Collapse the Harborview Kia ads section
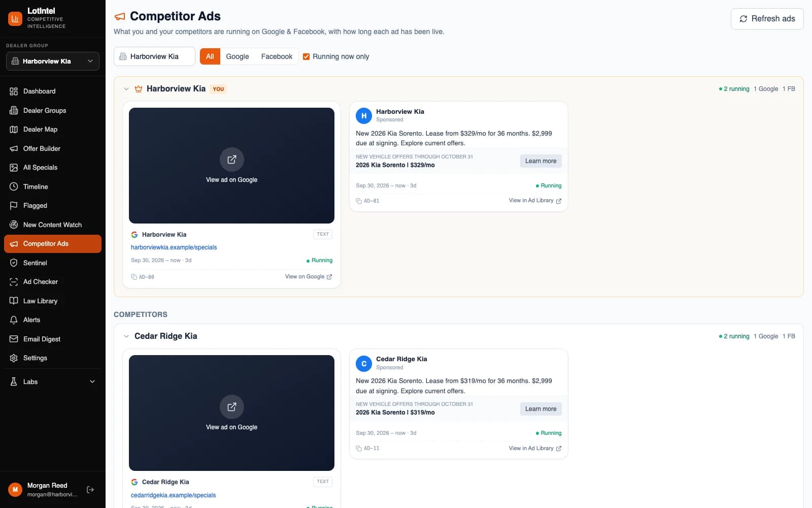 tap(126, 89)
